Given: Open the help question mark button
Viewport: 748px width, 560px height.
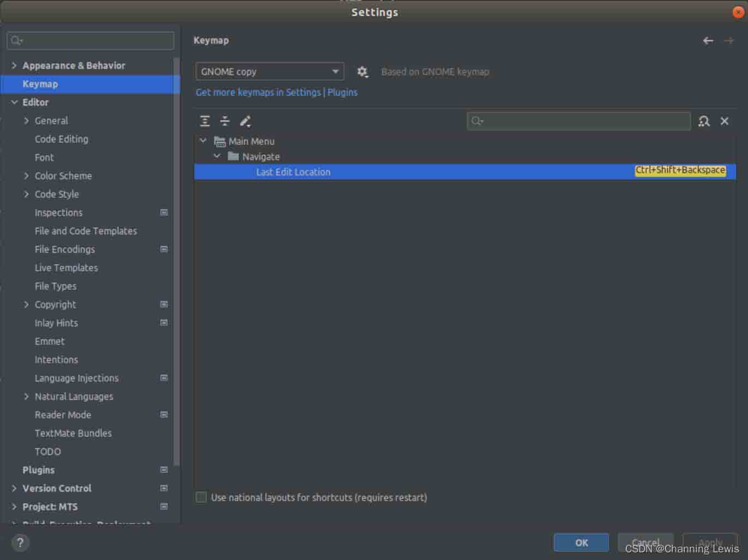Looking at the screenshot, I should click(20, 543).
